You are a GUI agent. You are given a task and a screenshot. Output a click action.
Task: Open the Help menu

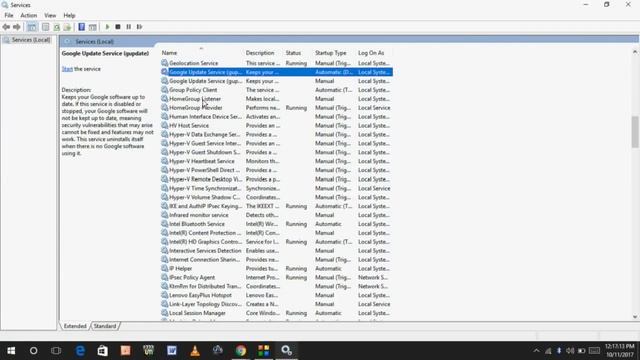69,16
